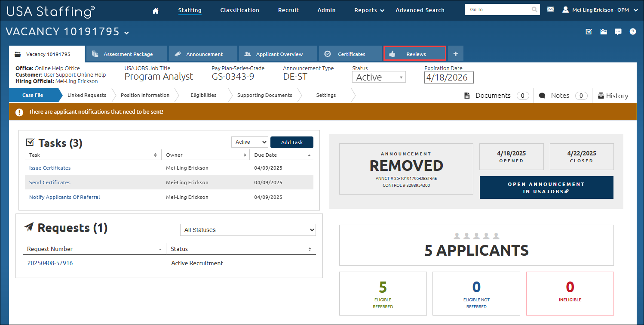Image resolution: width=644 pixels, height=325 pixels.
Task: Open the Staffing menu
Action: click(x=190, y=10)
